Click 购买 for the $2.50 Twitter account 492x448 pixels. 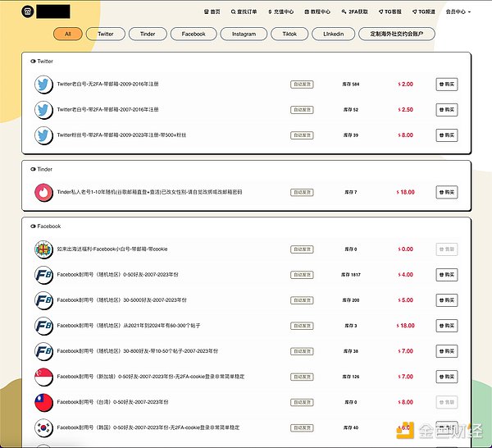click(x=447, y=110)
